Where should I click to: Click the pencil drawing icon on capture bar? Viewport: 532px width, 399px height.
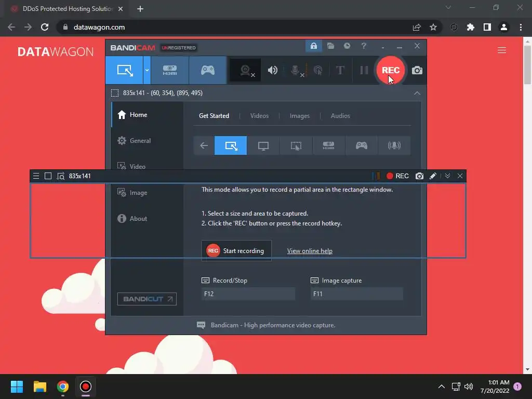coord(433,176)
